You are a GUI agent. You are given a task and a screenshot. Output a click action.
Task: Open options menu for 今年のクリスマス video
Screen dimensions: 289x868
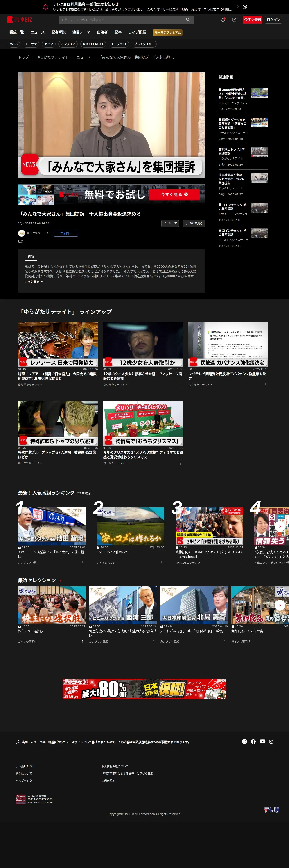[180, 463]
